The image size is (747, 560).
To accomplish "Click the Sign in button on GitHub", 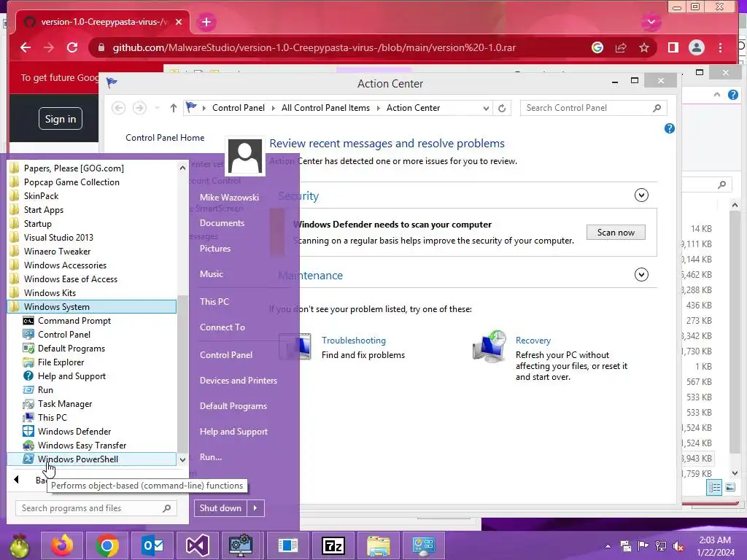I will [61, 119].
